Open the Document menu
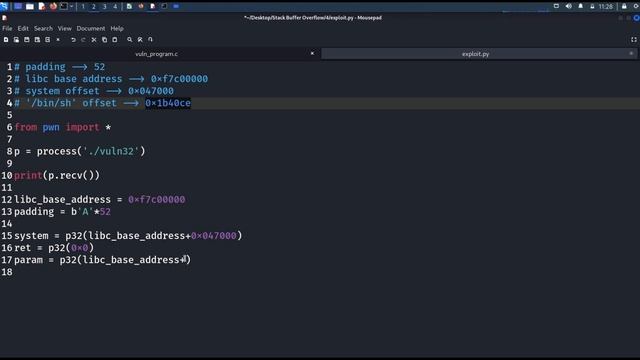This screenshot has height=360, width=640. click(x=91, y=29)
